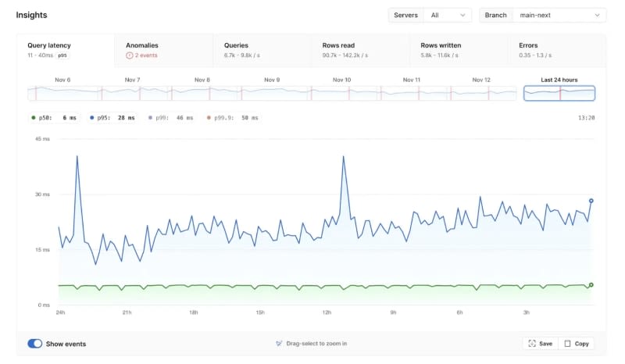Open the Rows written tab
This screenshot has width=625, height=364.
click(x=458, y=50)
